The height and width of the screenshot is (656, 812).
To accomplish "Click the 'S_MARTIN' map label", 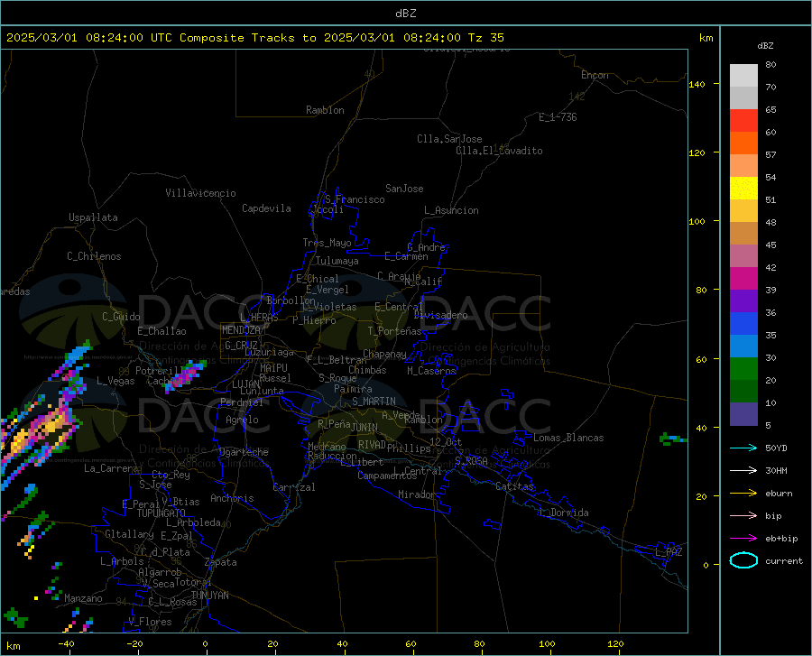I will click(x=374, y=402).
